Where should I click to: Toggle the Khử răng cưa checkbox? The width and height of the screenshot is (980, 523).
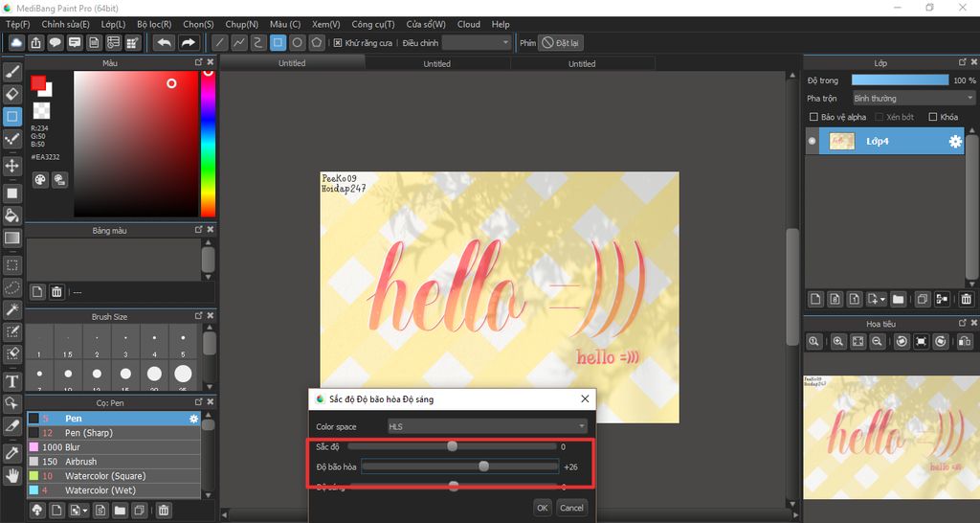pos(338,42)
